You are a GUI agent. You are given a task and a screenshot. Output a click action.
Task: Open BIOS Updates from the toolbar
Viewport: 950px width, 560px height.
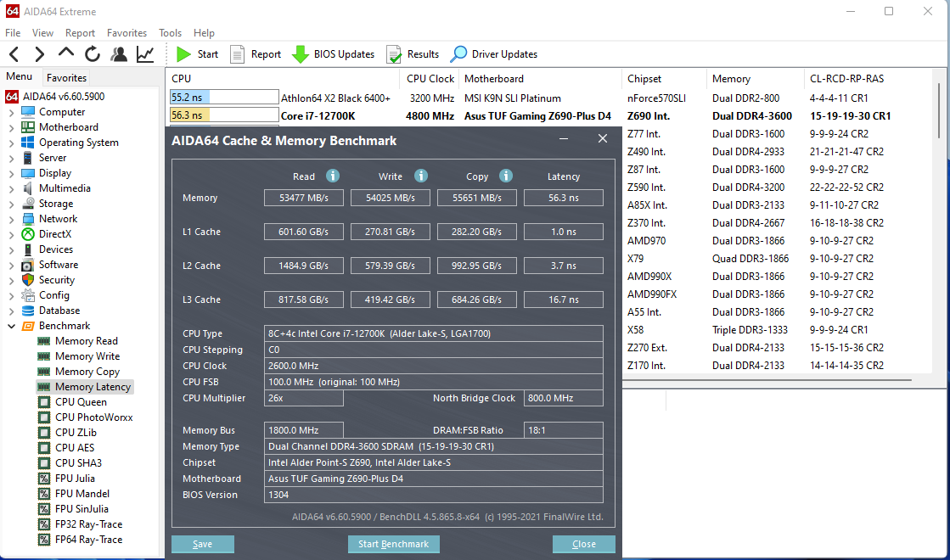tap(334, 54)
